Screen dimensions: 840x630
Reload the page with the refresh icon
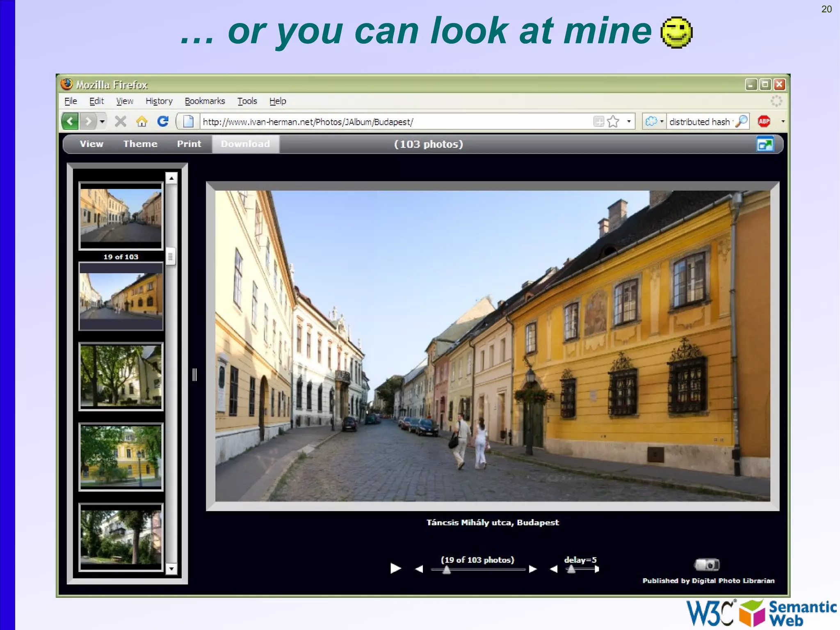pos(163,121)
